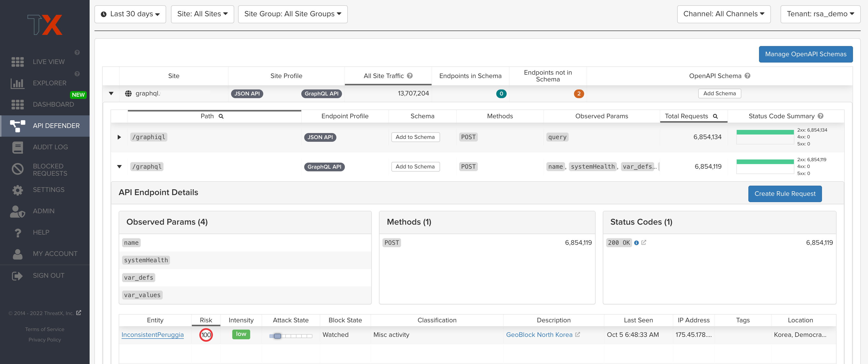Click the All Site Traffic help icon
Image resolution: width=868 pixels, height=364 pixels.
410,76
